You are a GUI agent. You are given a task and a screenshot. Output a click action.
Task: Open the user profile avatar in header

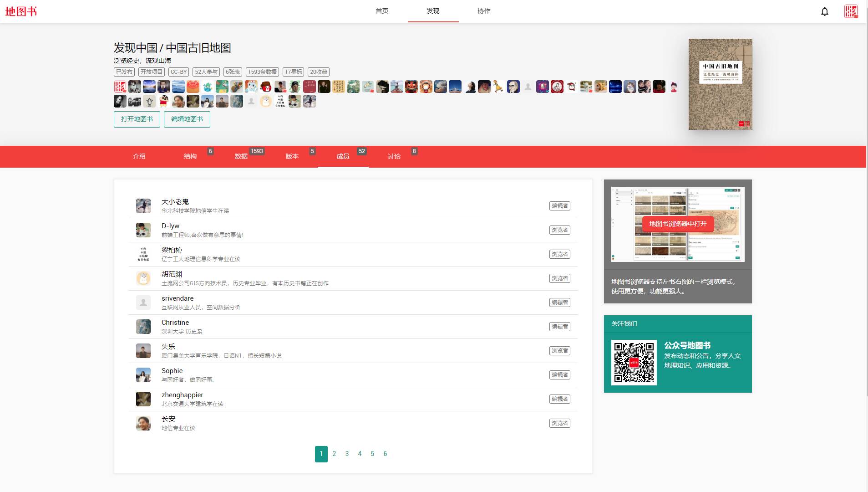[851, 11]
